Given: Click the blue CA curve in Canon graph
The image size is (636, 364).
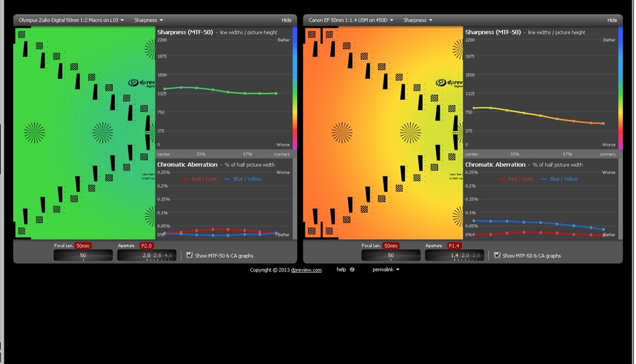Looking at the screenshot, I should 540,223.
